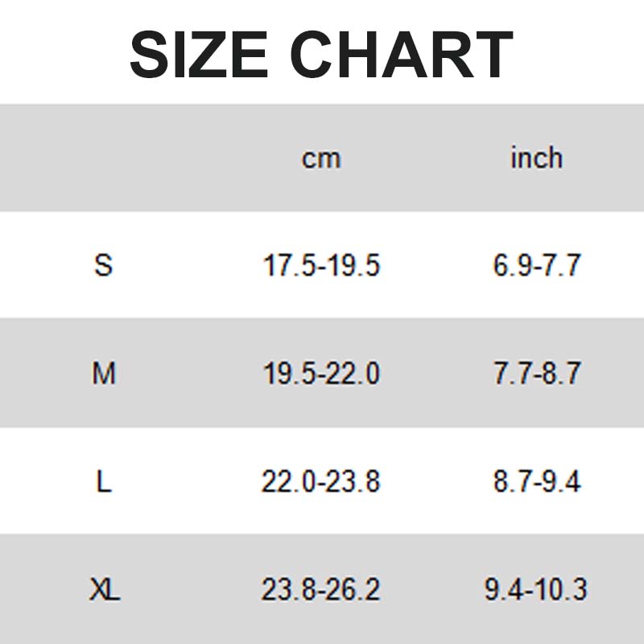Choose the L size label
Viewport: 644px width, 644px height.
103,481
